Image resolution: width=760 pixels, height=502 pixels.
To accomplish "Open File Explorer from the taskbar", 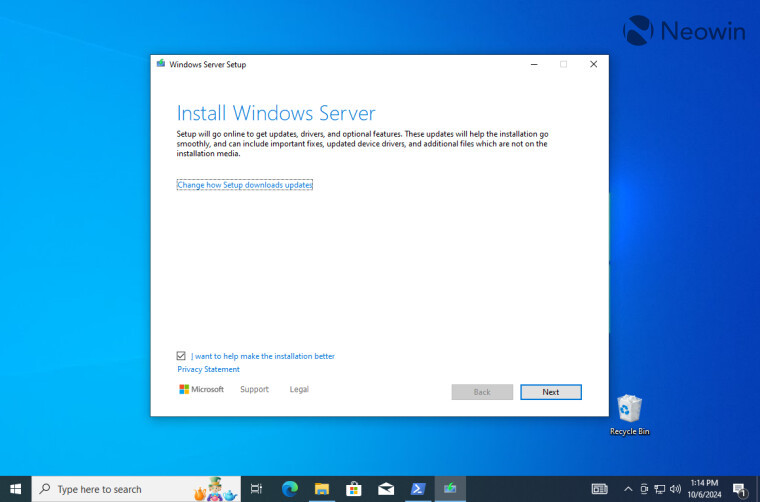I will pos(322,489).
